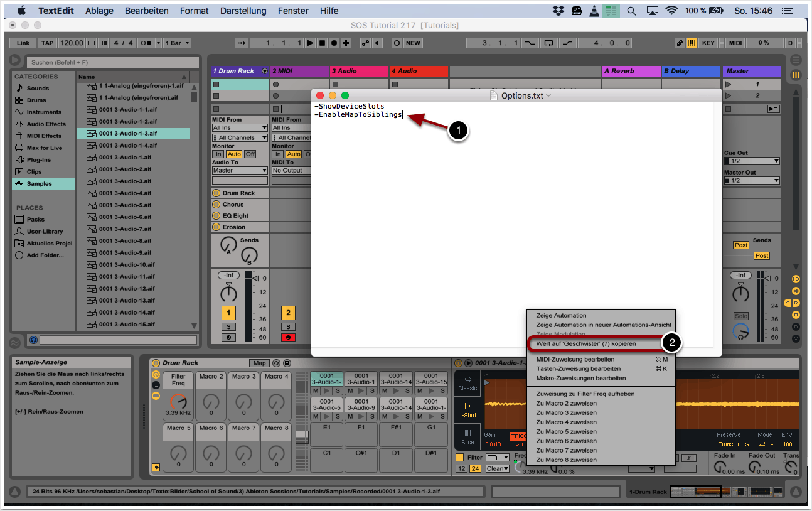Toggle Solo on track 1
Viewport: 812px width, 511px height.
tap(228, 326)
